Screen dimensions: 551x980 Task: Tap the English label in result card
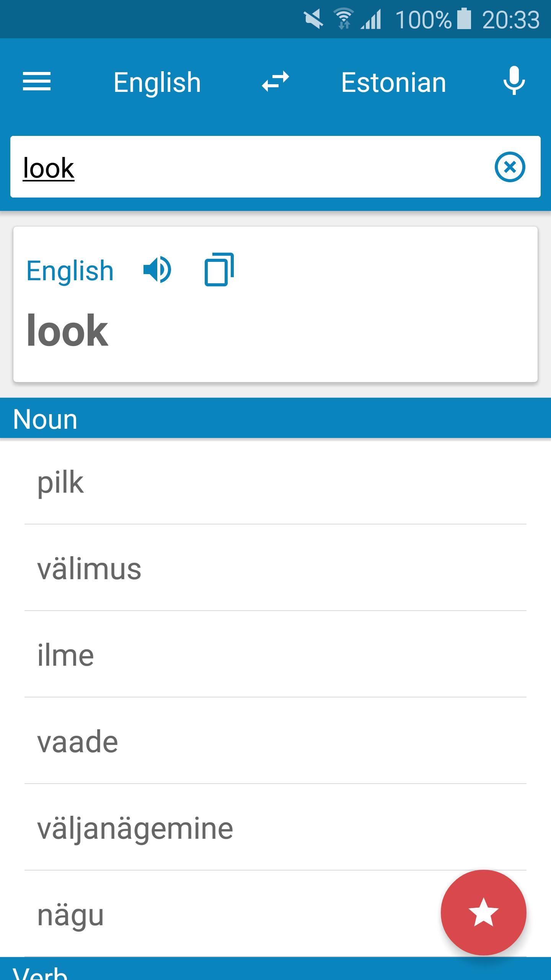tap(70, 271)
